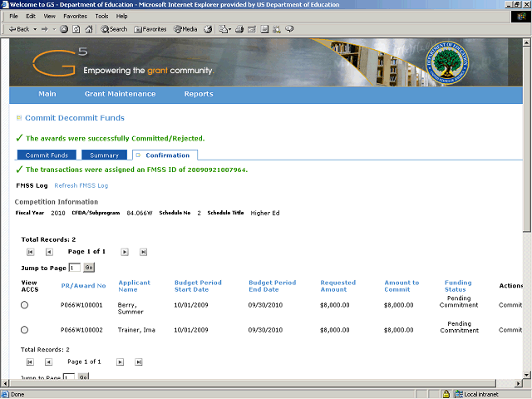Click the upper Jump to Page field
Image resolution: width=532 pixels, height=399 pixels.
[75, 268]
